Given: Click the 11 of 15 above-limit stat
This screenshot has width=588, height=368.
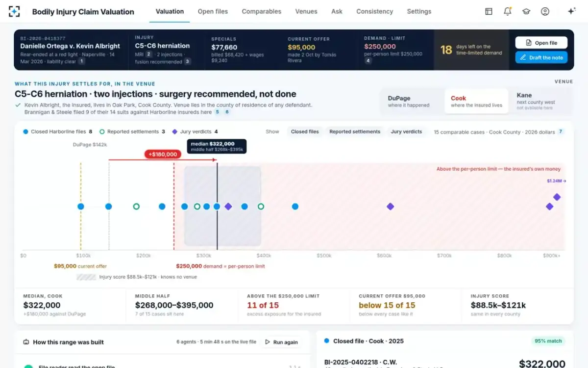Looking at the screenshot, I should click(x=294, y=305).
